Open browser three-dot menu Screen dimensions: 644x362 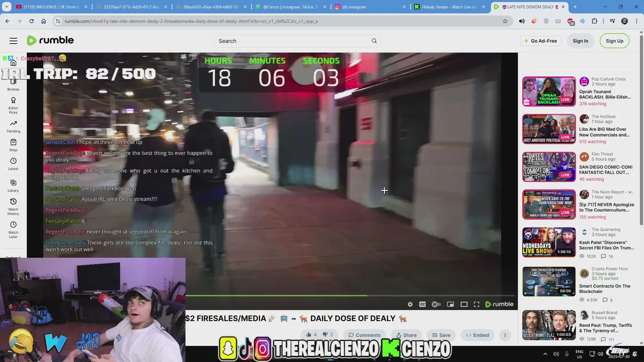pyautogui.click(x=636, y=21)
